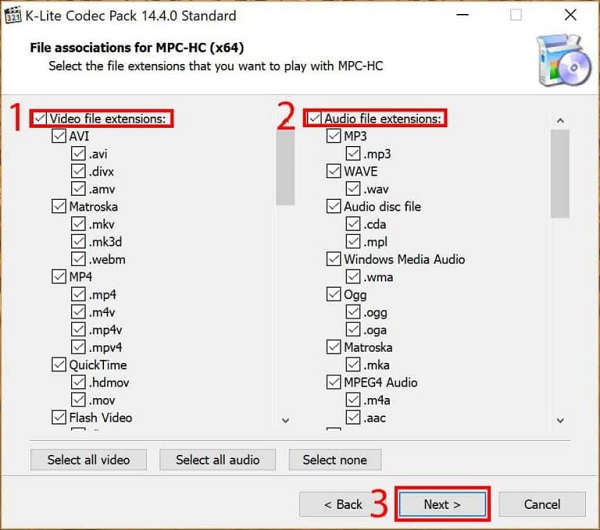Click Select all video button

(88, 460)
